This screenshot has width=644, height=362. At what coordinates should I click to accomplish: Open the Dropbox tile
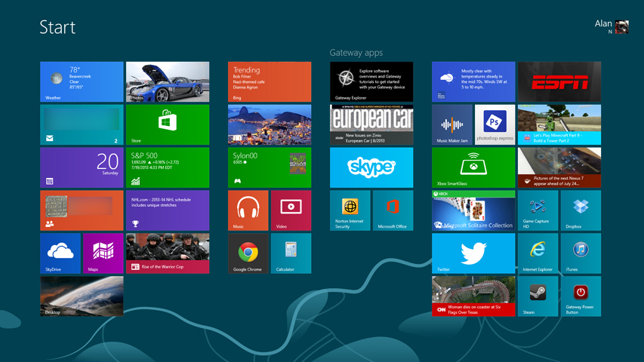coord(581,210)
